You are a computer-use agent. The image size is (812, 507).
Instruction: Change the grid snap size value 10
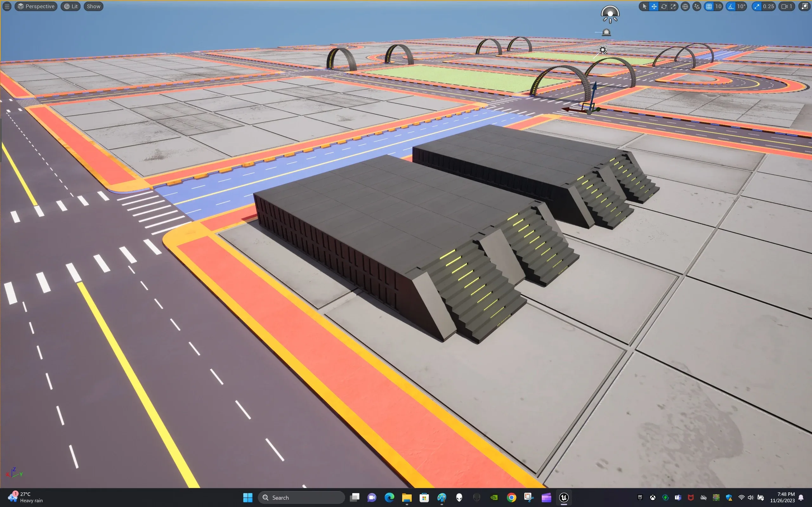click(718, 6)
